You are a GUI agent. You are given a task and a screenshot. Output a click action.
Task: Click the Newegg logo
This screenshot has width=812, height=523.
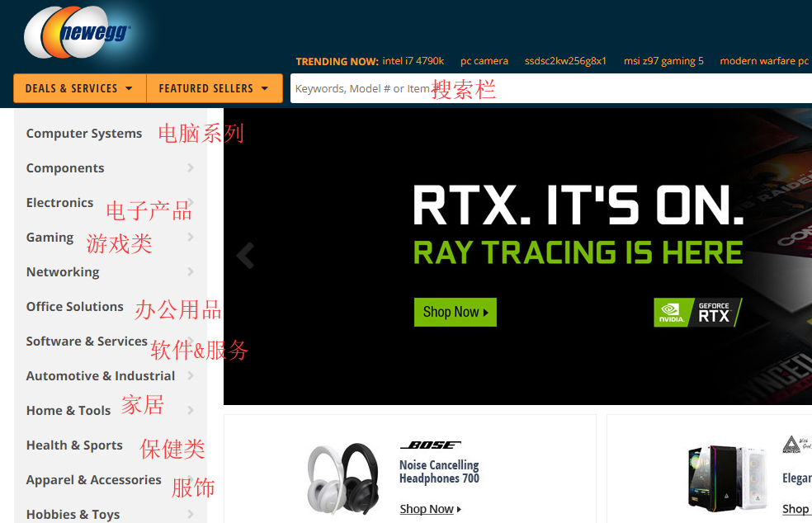[x=77, y=35]
